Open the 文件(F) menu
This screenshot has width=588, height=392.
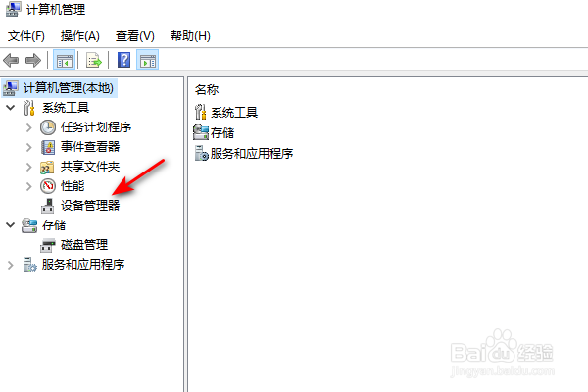(26, 36)
